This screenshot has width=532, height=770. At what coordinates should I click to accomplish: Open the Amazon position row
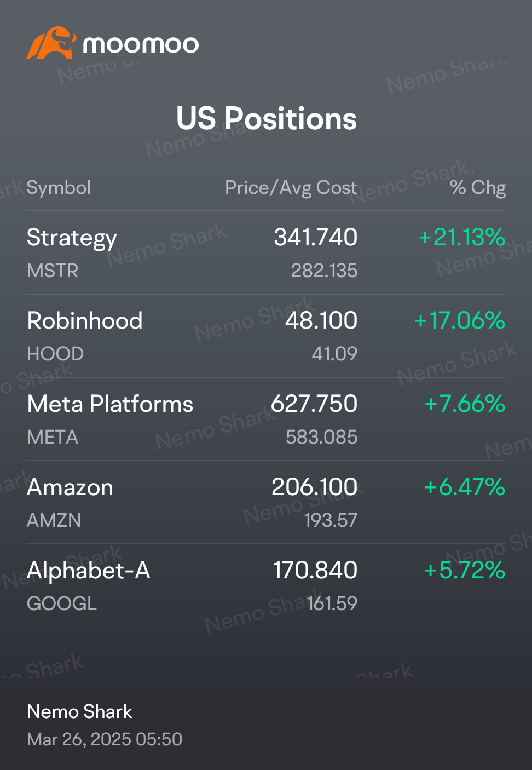(x=266, y=503)
